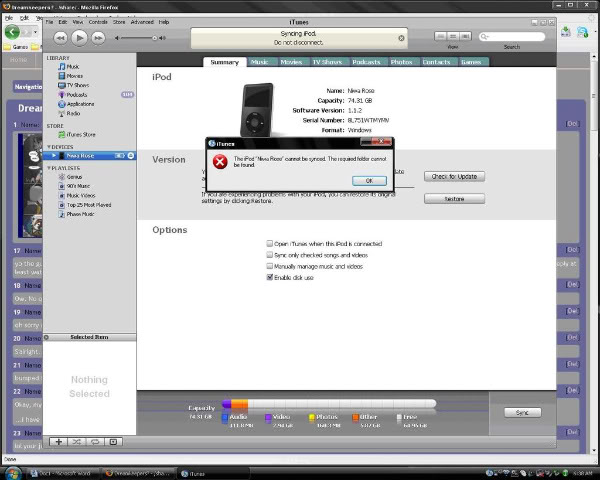Switch to the Movies tab

coord(291,62)
